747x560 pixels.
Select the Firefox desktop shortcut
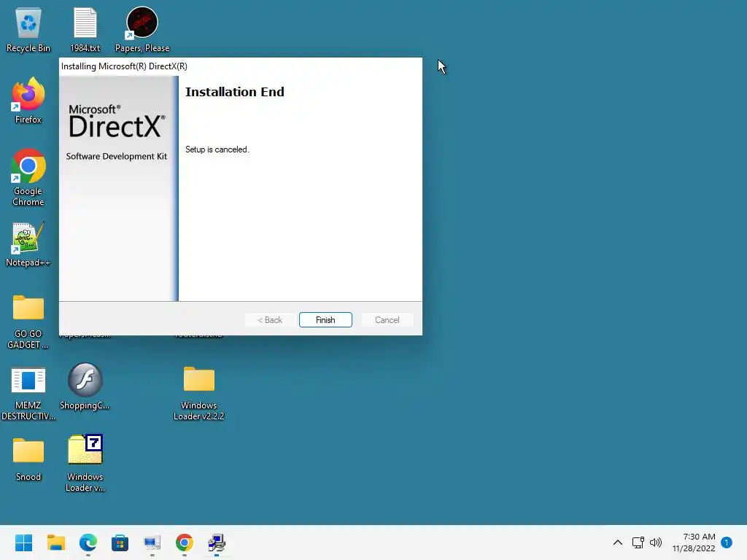click(x=28, y=101)
